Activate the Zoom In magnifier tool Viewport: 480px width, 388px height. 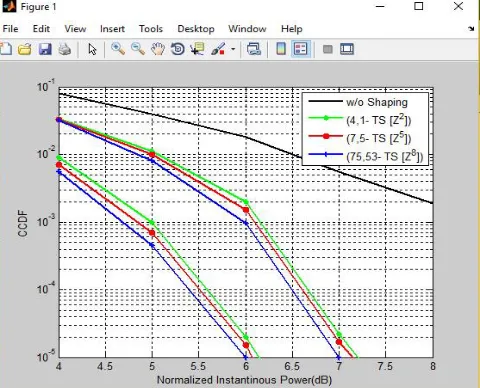tap(118, 49)
